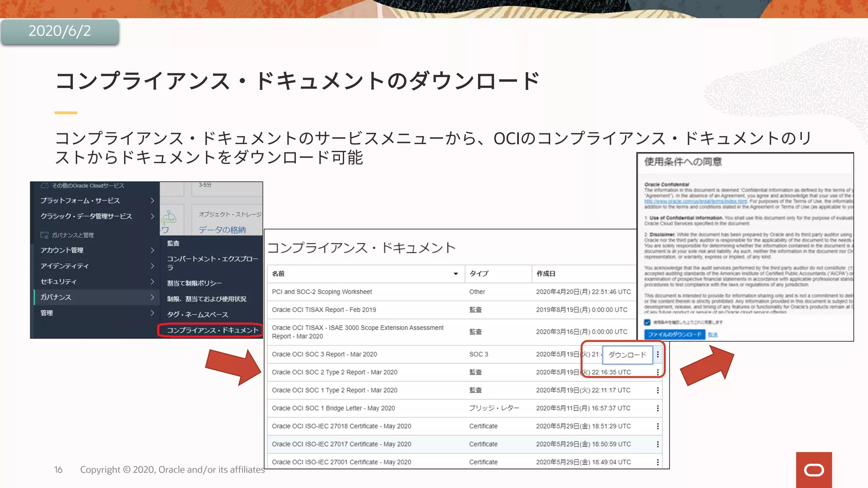Open コンプライアンス・ドキュメント menu item
Image resolution: width=868 pixels, height=488 pixels.
pos(212,330)
